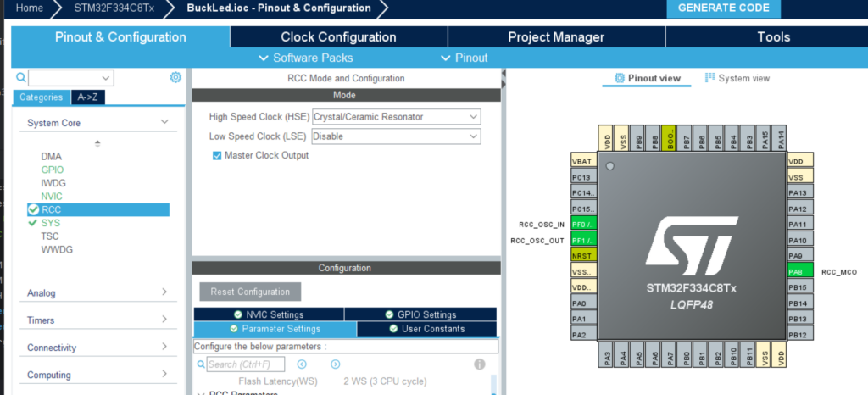Select the PB15 pin on chip

pyautogui.click(x=800, y=287)
